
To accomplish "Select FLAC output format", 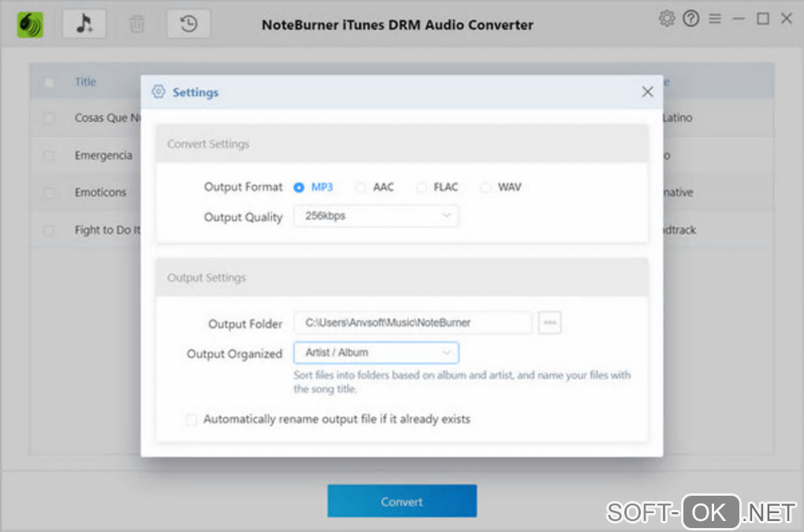I will [422, 188].
